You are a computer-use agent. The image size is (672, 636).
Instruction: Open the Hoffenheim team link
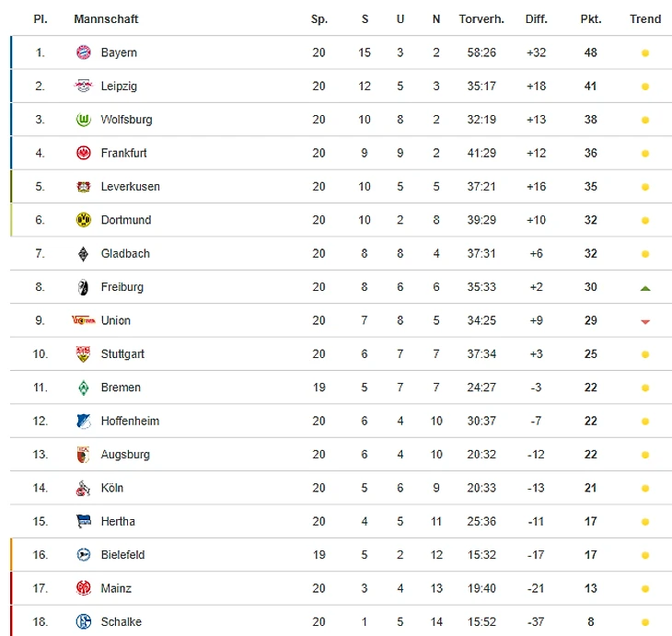pyautogui.click(x=130, y=421)
